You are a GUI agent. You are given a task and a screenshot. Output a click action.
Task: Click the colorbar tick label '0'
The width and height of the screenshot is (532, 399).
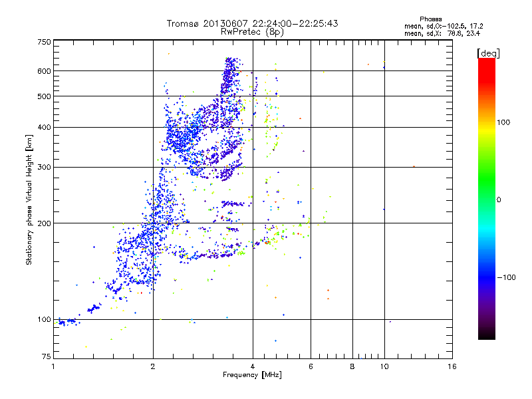click(499, 200)
